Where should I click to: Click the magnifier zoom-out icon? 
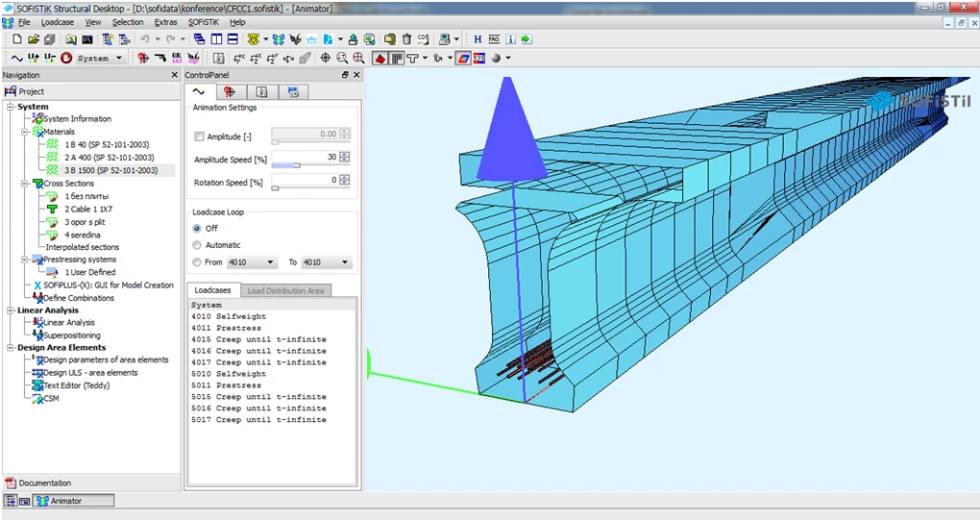click(x=342, y=58)
